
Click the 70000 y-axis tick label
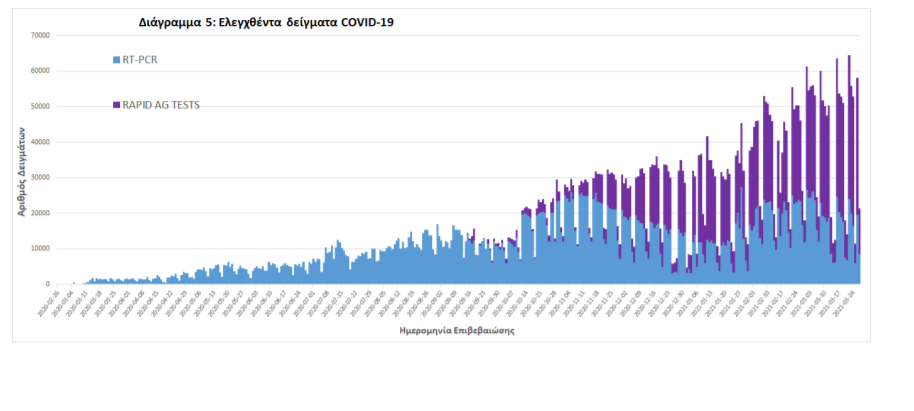click(x=40, y=35)
